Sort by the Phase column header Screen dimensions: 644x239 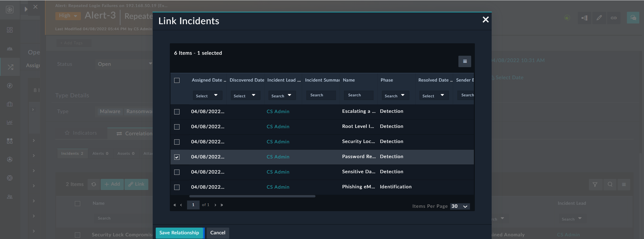tap(387, 80)
